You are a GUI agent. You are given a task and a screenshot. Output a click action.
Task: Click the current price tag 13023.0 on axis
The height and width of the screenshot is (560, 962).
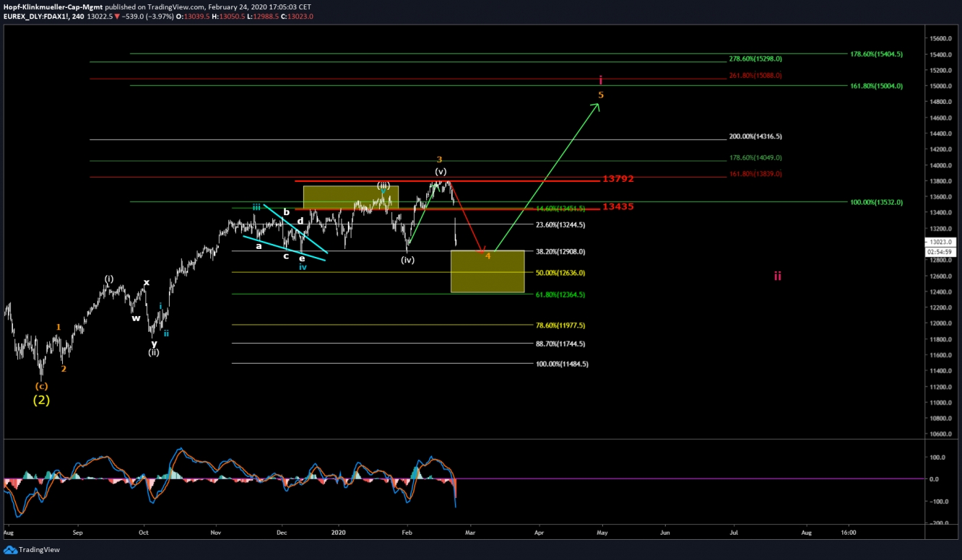click(941, 242)
